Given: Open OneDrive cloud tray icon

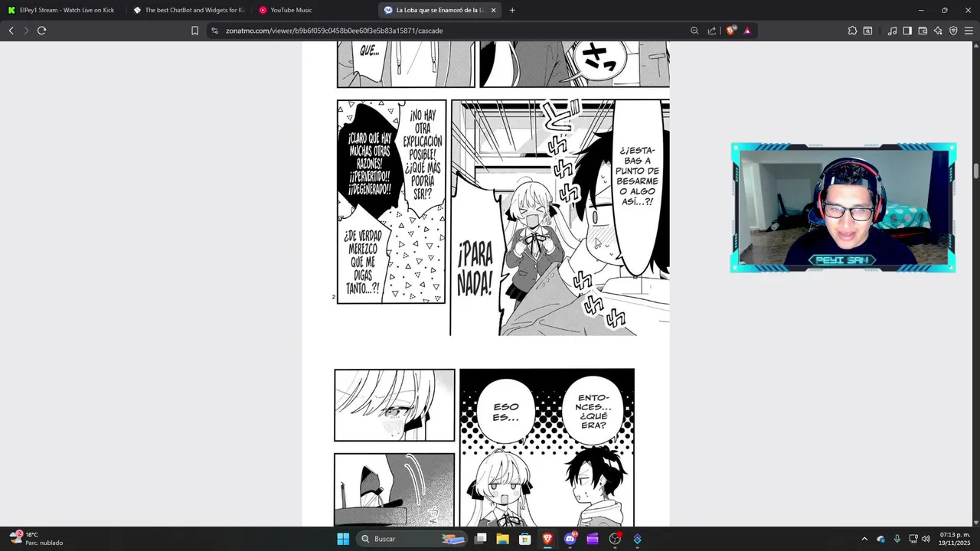Looking at the screenshot, I should pyautogui.click(x=880, y=539).
